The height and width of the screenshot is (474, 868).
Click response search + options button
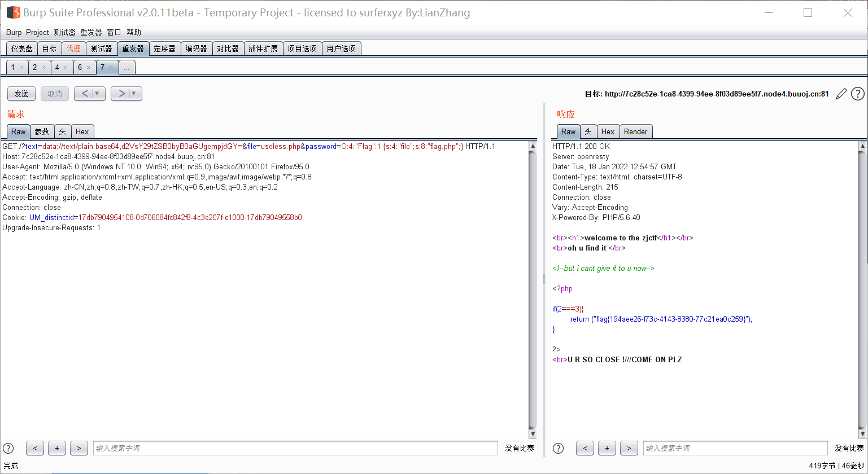tap(607, 448)
